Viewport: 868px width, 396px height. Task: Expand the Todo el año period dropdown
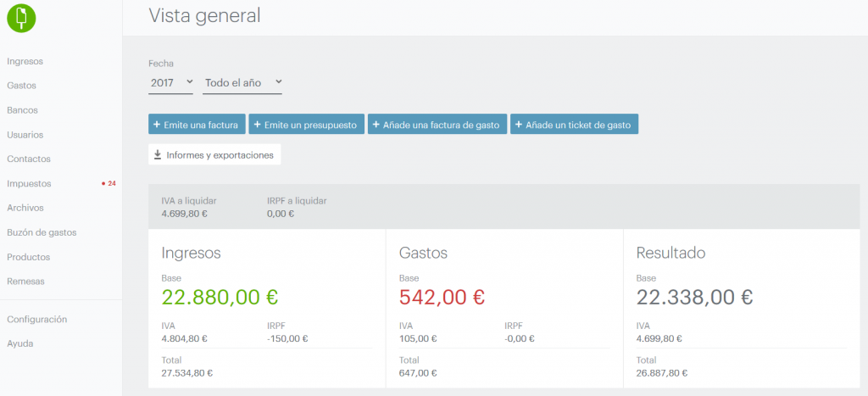point(242,82)
